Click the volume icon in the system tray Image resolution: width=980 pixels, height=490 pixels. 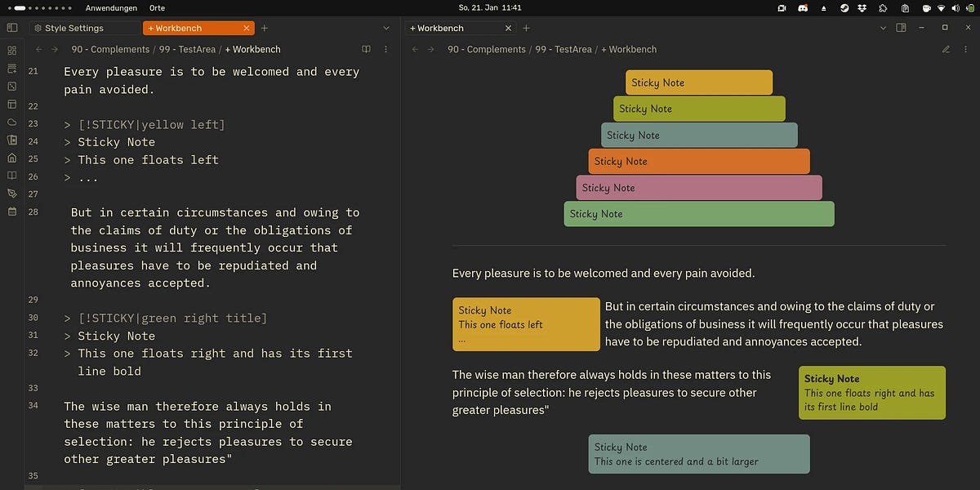(x=956, y=7)
